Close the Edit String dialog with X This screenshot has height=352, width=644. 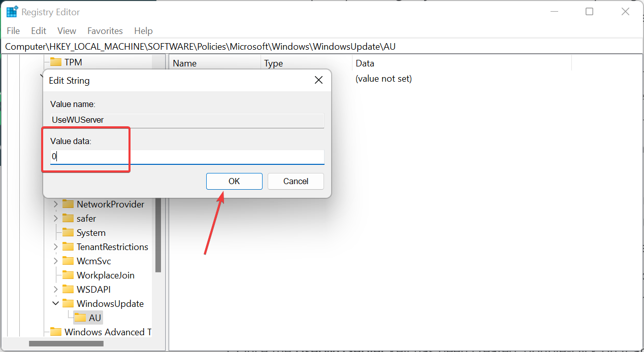tap(318, 80)
